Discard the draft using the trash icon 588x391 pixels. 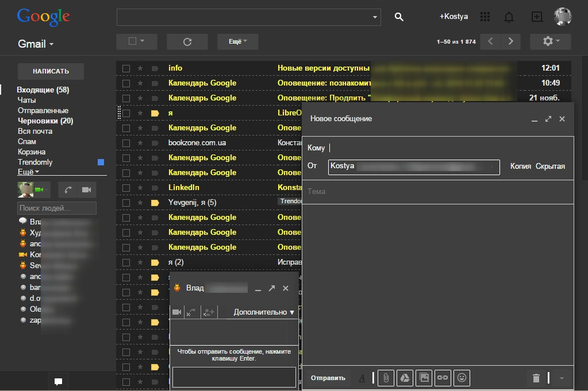(536, 378)
